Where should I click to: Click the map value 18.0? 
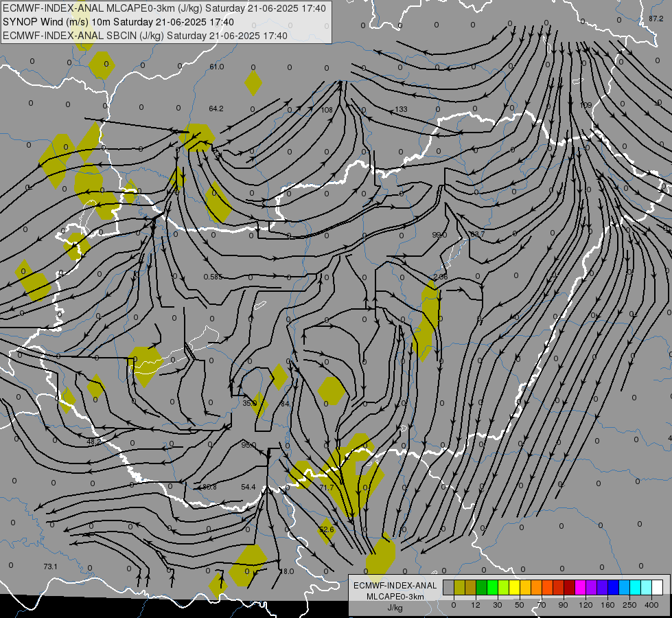click(x=287, y=572)
